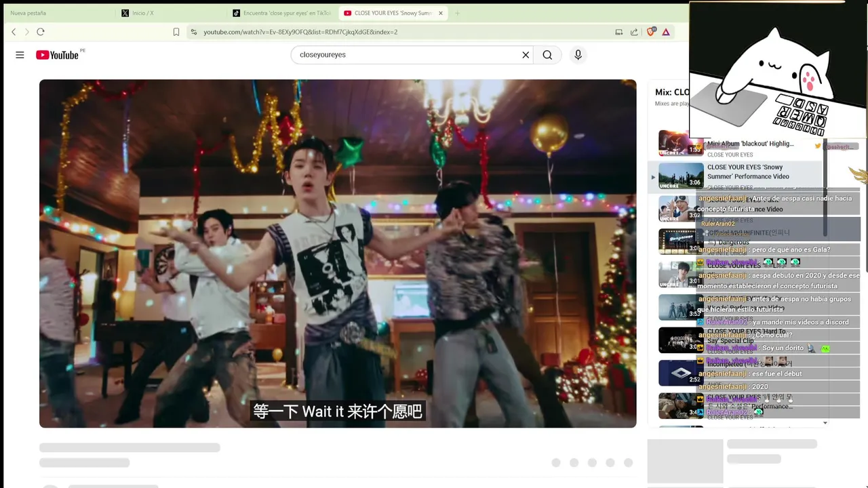This screenshot has width=868, height=488.
Task: Clear the search text with the X
Action: [x=526, y=55]
